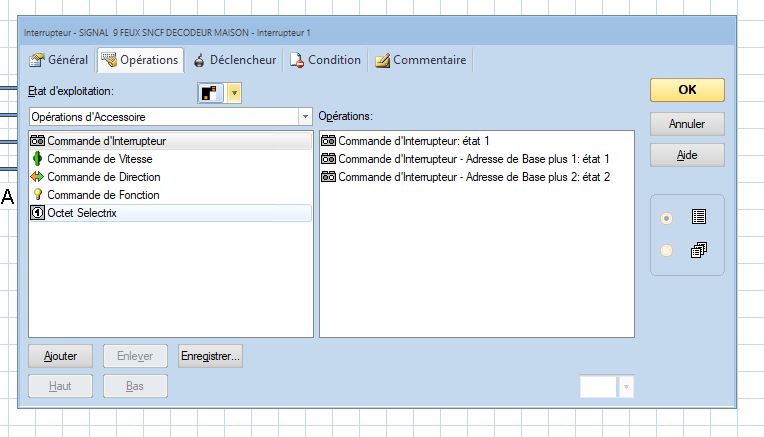
Task: Click the bottom-right small input field
Action: pos(598,387)
